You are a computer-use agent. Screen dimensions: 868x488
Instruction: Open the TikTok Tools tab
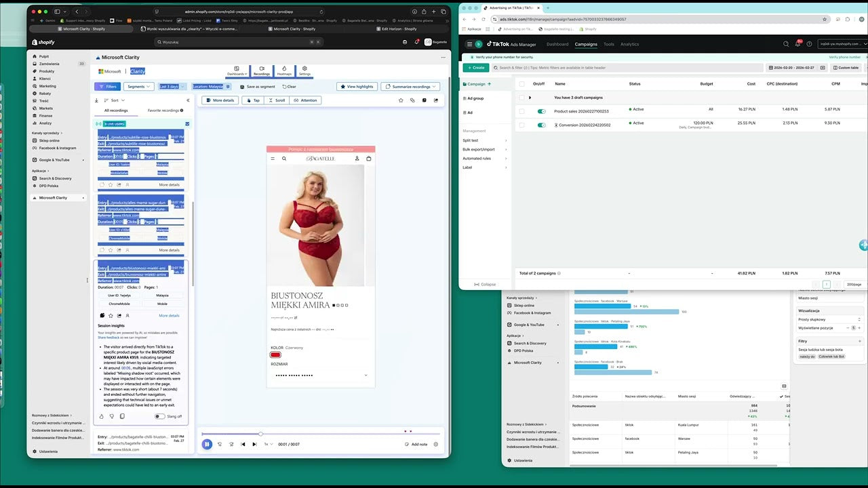(x=609, y=44)
